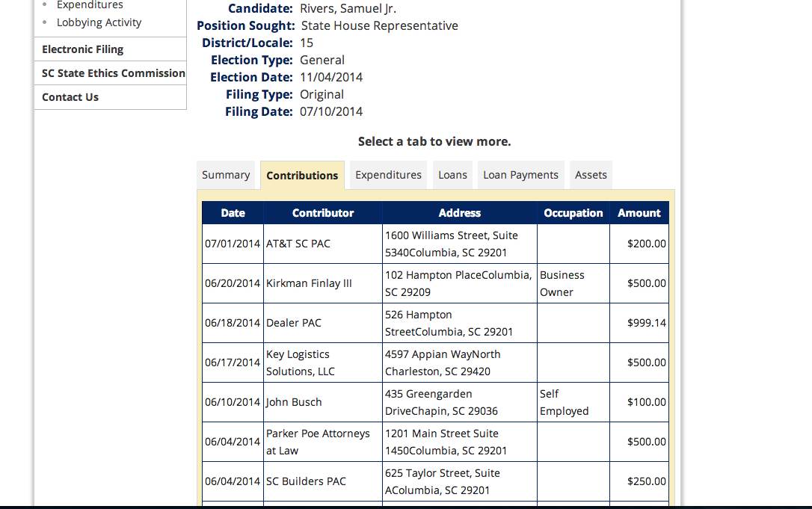Click the Occupation column header
The width and height of the screenshot is (812, 509).
[573, 213]
